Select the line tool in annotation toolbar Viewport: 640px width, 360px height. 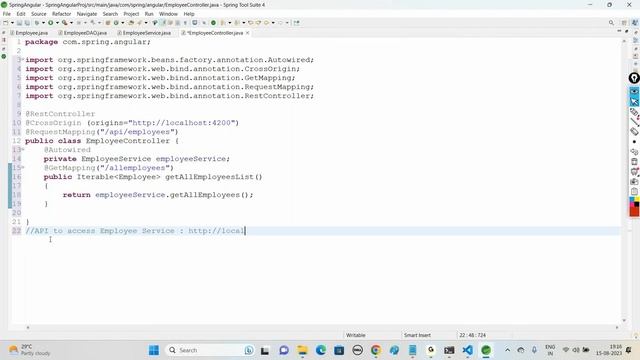click(x=634, y=122)
